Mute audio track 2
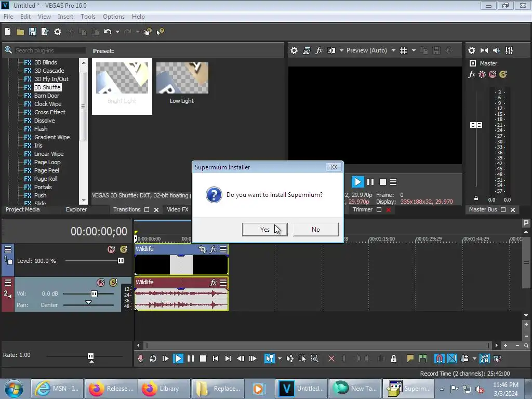This screenshot has width=532, height=399. (101, 282)
